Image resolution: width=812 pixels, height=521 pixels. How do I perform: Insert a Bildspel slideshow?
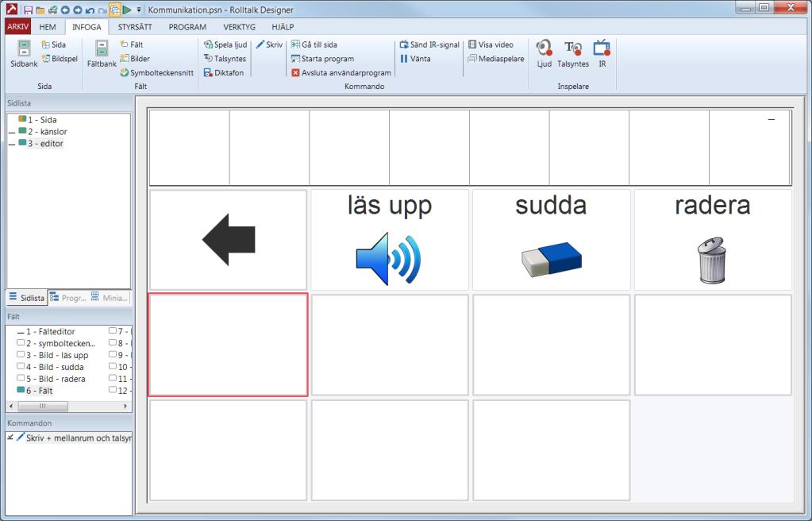pyautogui.click(x=60, y=59)
